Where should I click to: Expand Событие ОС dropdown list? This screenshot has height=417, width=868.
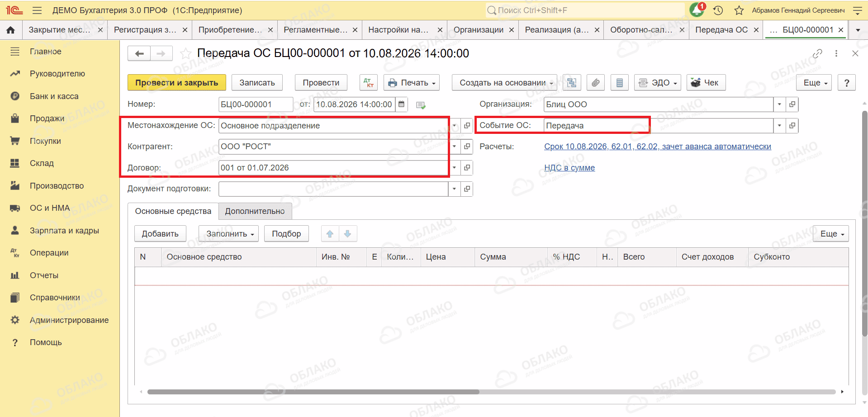tap(779, 126)
